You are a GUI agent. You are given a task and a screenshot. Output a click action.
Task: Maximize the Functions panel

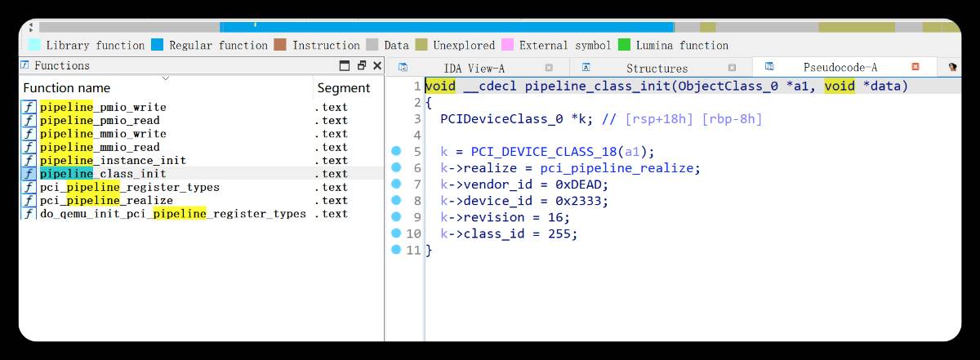[345, 65]
